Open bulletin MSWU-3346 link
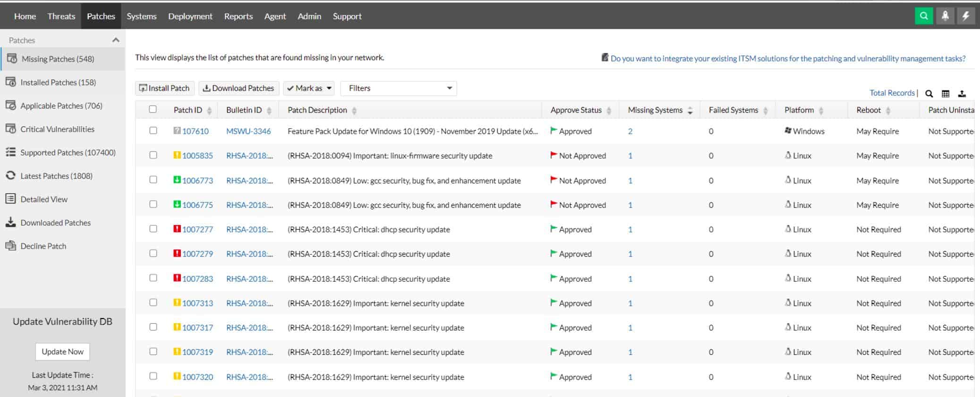 pos(248,131)
